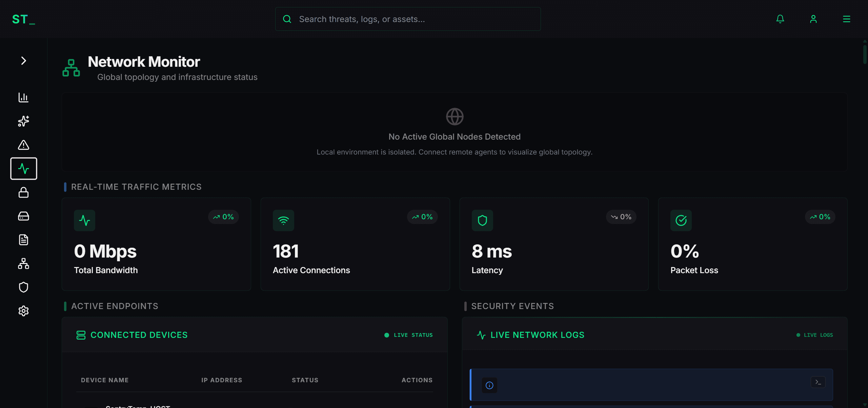Click the info icon on the log entry
Screen dimensions: 868x408
(489, 385)
